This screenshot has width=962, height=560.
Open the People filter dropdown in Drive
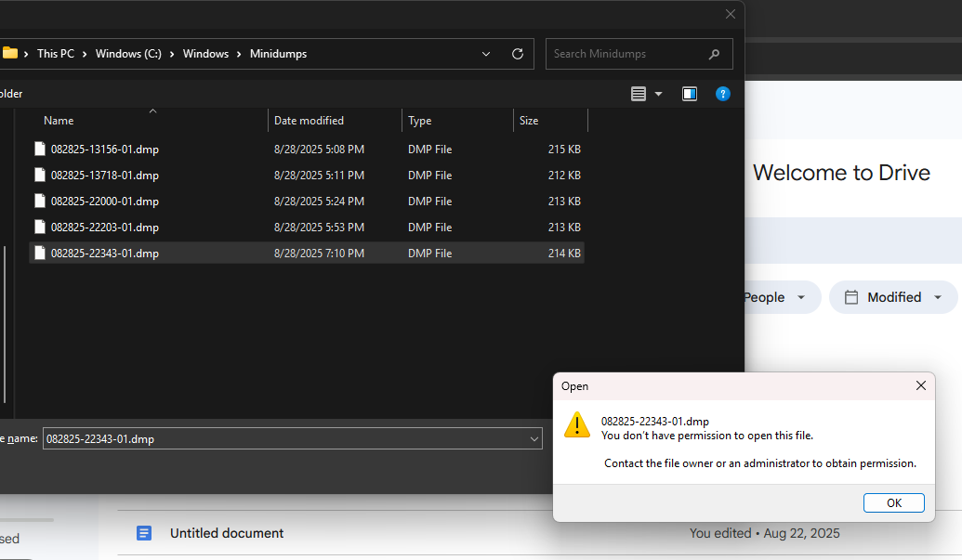(800, 297)
